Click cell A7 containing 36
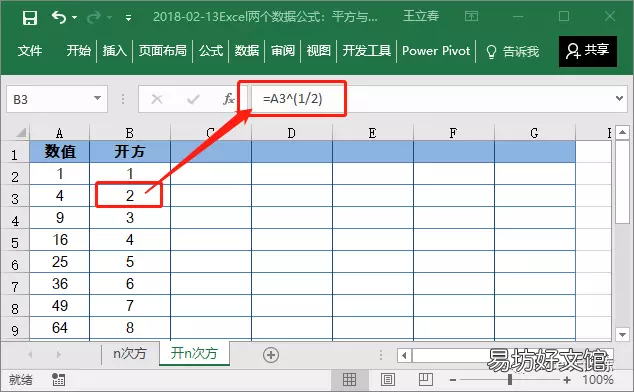Screen dimensions: 634x392 (x=59, y=284)
